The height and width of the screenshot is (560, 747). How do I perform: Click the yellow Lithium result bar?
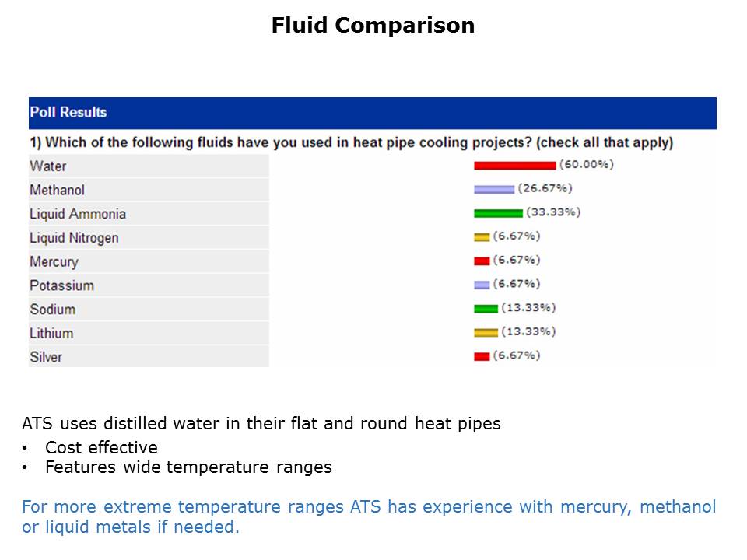click(x=486, y=333)
